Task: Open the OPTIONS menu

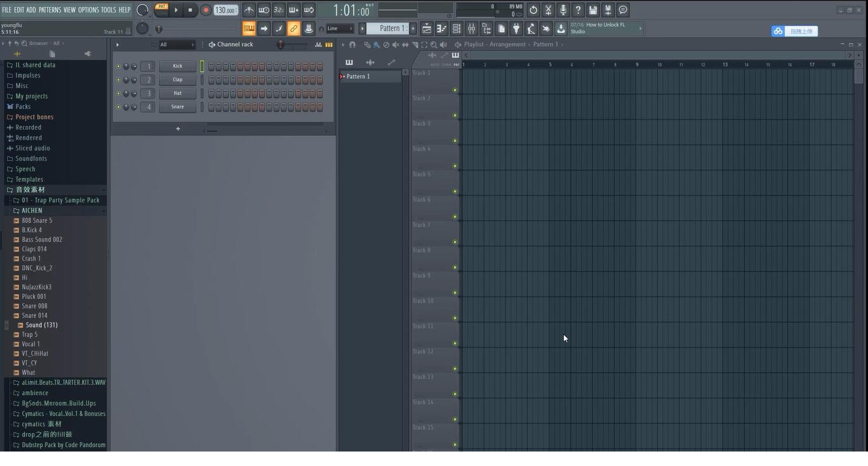Action: click(x=89, y=10)
